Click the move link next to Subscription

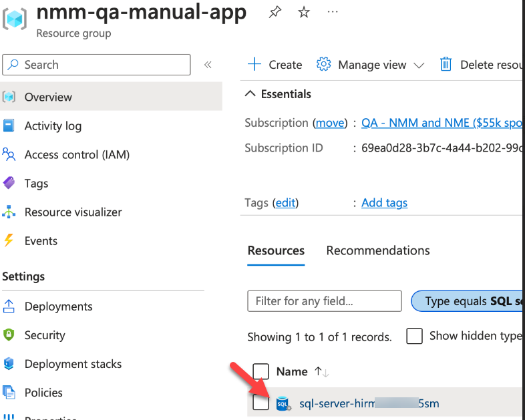tap(330, 123)
